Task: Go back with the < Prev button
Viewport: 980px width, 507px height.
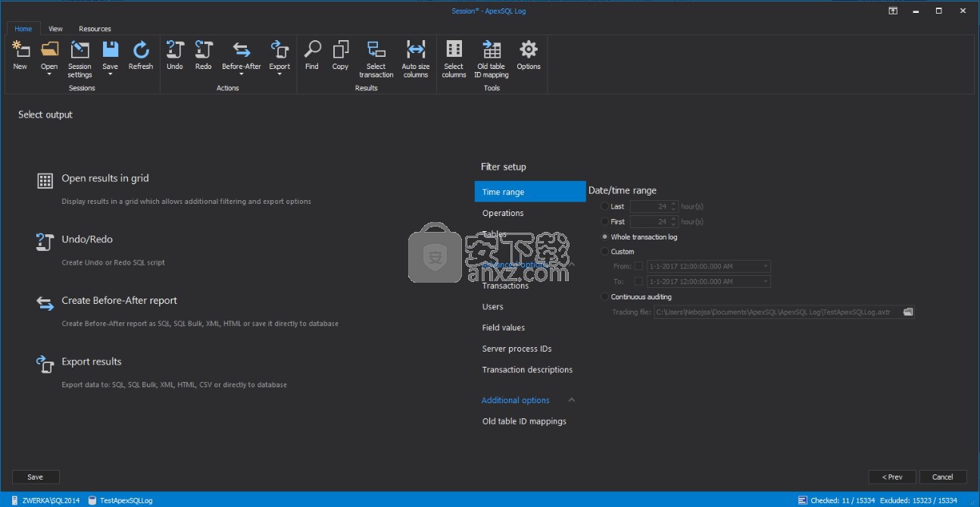Action: point(892,477)
